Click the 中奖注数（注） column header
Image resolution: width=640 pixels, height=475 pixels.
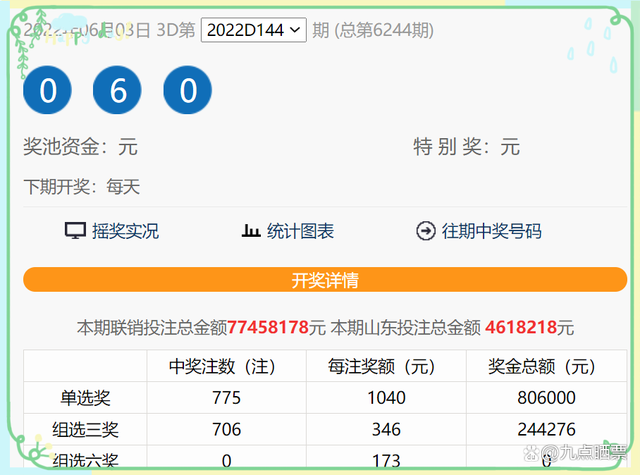tap(227, 366)
